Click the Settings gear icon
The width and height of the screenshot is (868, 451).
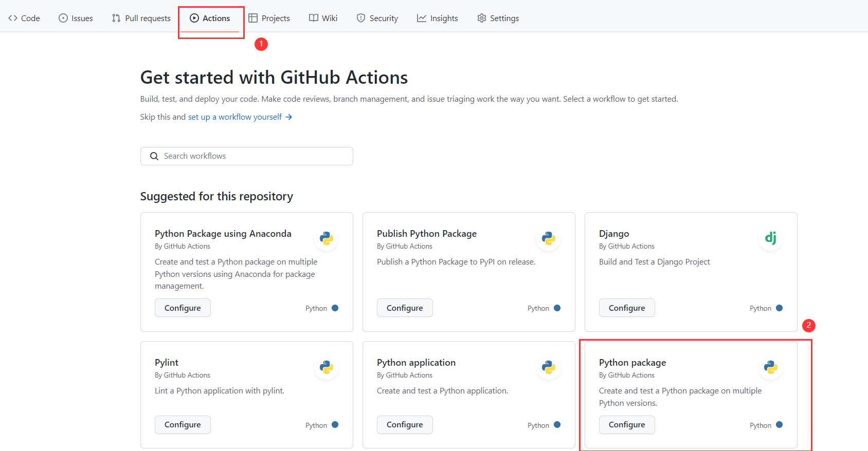[482, 18]
